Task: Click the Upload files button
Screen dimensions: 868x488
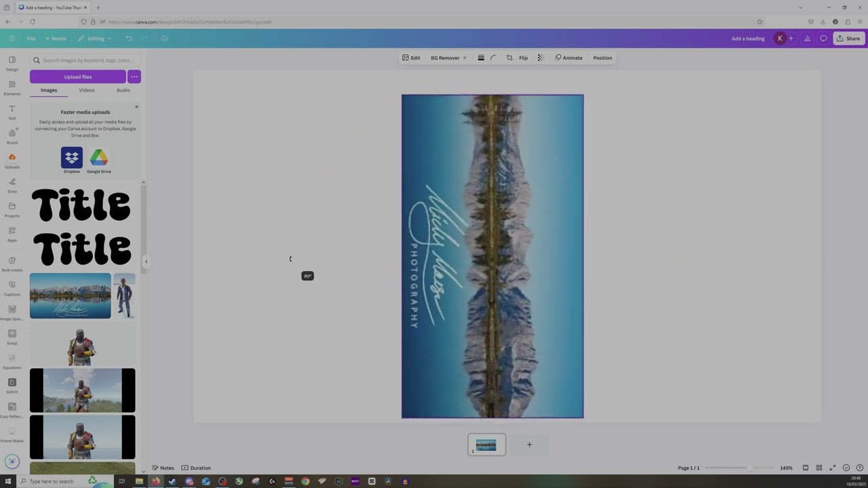Action: [78, 77]
